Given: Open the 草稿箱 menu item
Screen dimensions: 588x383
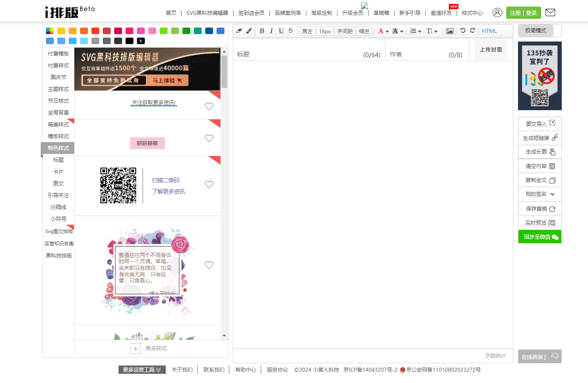Looking at the screenshot, I should pos(381,13).
